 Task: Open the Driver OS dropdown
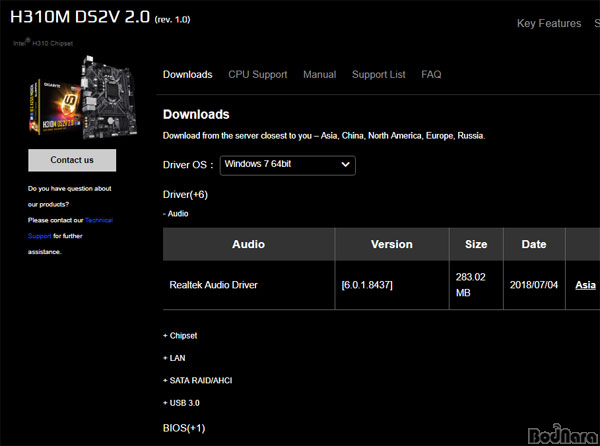point(287,164)
